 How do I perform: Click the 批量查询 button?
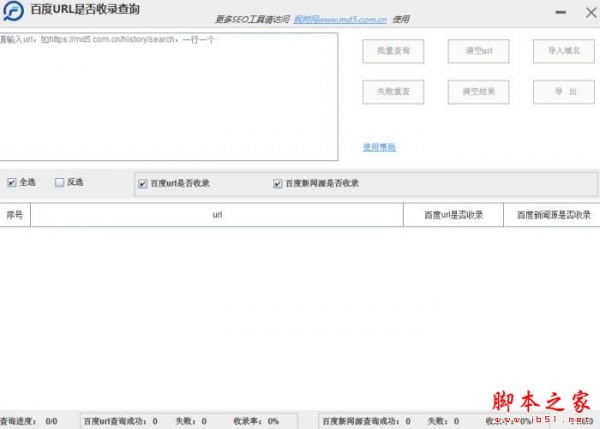393,51
